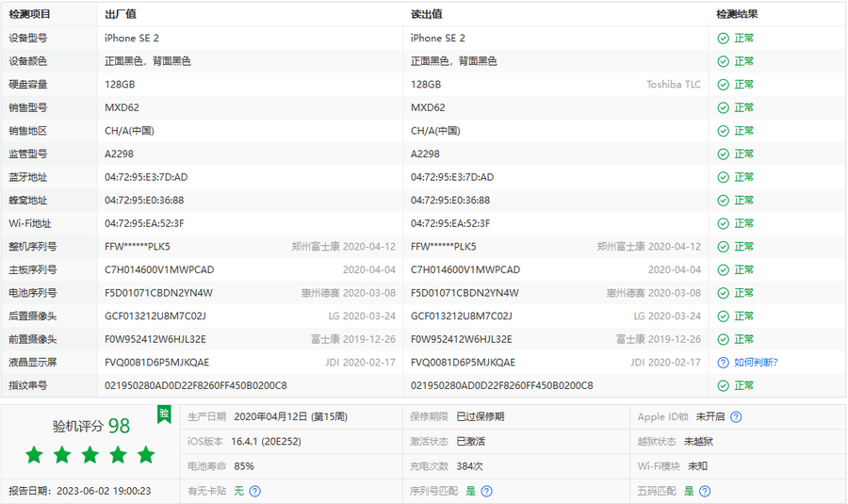Click read-out front camera serial F0W952412W6HJL32E
The width and height of the screenshot is (848, 504).
462,339
